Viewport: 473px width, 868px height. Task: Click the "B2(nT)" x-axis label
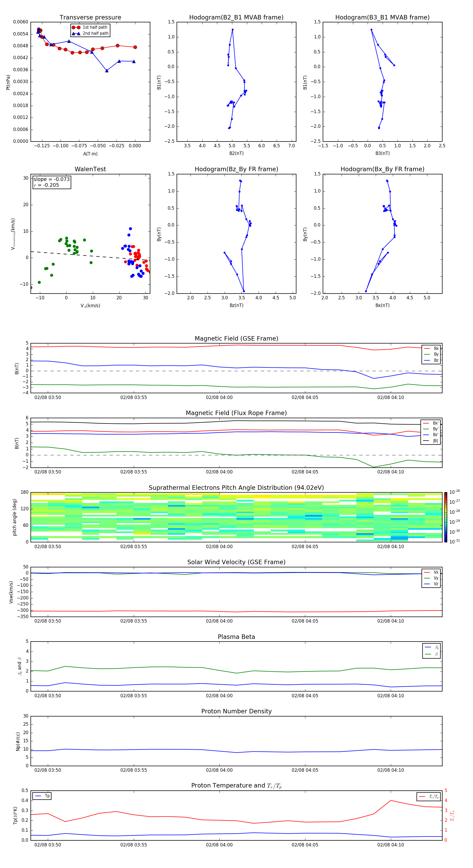pos(236,153)
